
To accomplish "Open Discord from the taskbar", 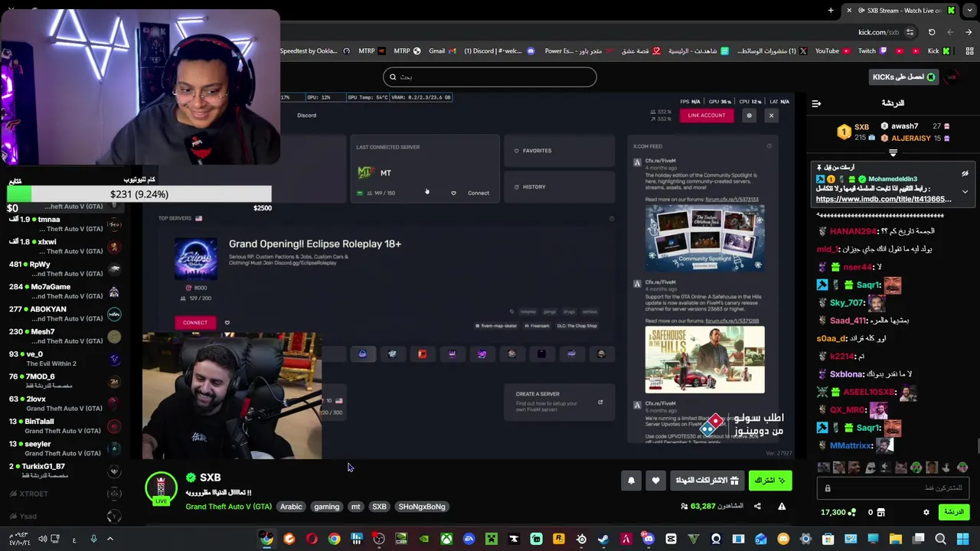I will pos(648,539).
